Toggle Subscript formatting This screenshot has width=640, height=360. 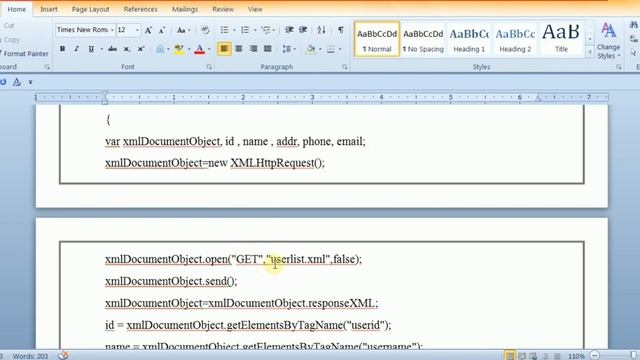pos(127,49)
